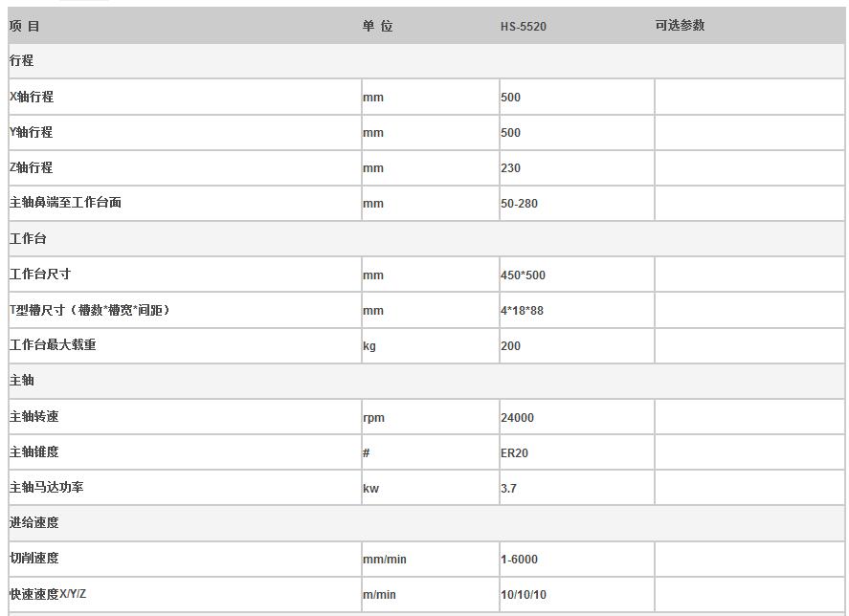Click the 进给速度 section heading
The height and width of the screenshot is (616, 849).
point(34,522)
